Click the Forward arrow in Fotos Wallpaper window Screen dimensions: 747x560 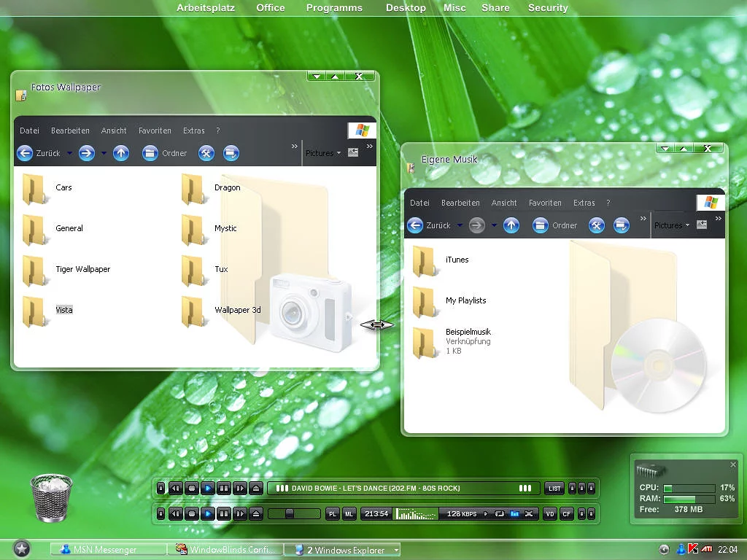[87, 153]
